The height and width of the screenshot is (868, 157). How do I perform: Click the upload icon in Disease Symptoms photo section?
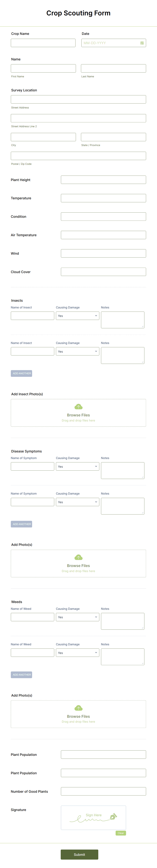tap(78, 557)
